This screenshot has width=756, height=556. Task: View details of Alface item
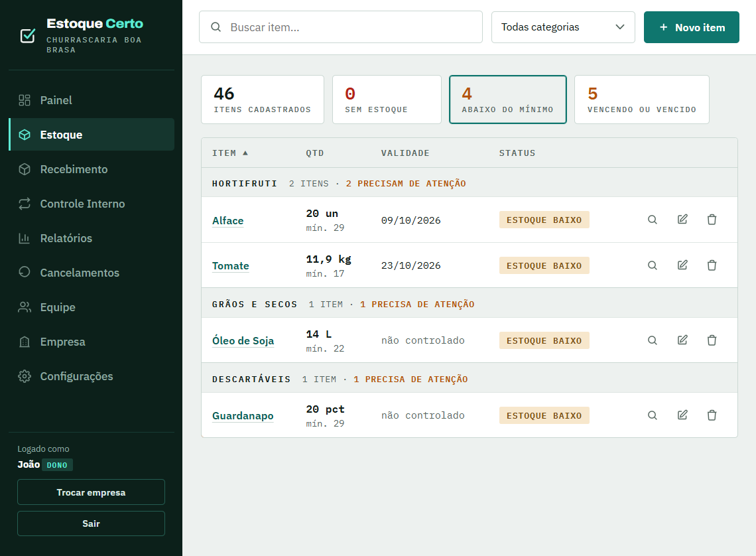pos(653,220)
